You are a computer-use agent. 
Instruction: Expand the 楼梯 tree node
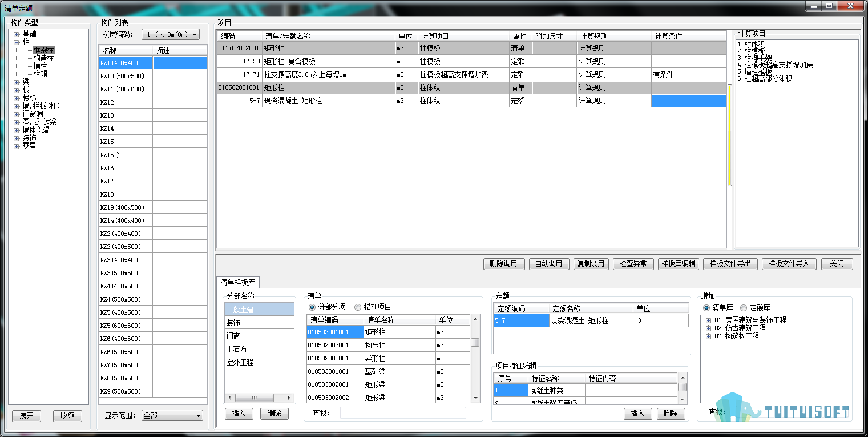click(17, 98)
